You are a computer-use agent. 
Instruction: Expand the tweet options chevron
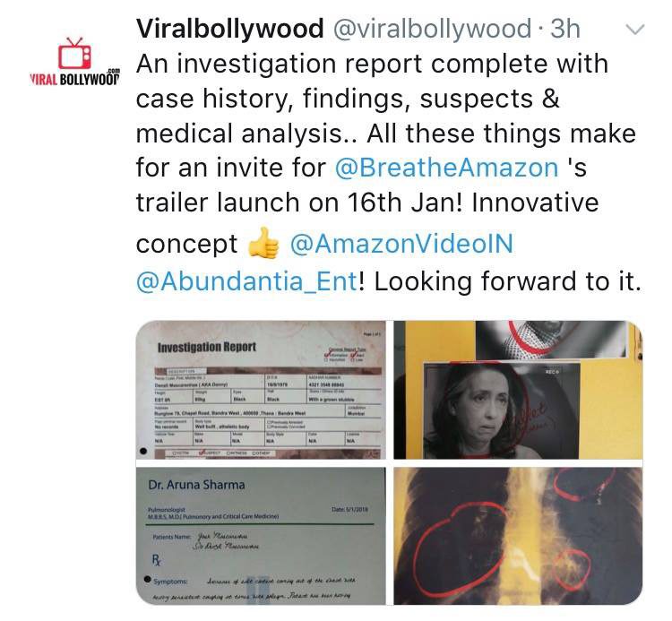(x=634, y=30)
